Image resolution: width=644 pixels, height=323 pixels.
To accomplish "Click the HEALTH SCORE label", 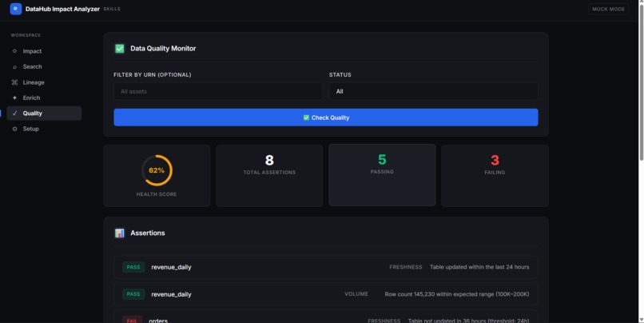I will pos(157,194).
